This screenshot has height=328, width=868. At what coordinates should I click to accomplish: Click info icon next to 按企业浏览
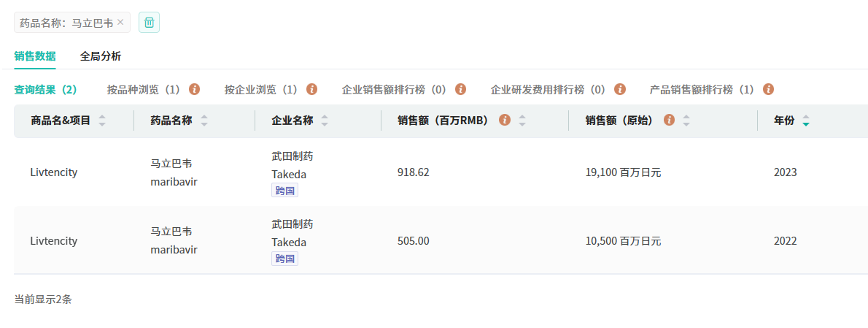click(x=311, y=89)
